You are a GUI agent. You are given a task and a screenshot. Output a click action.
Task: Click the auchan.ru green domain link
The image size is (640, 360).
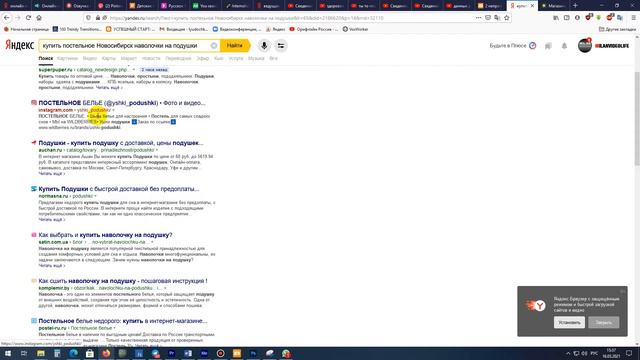(x=50, y=150)
